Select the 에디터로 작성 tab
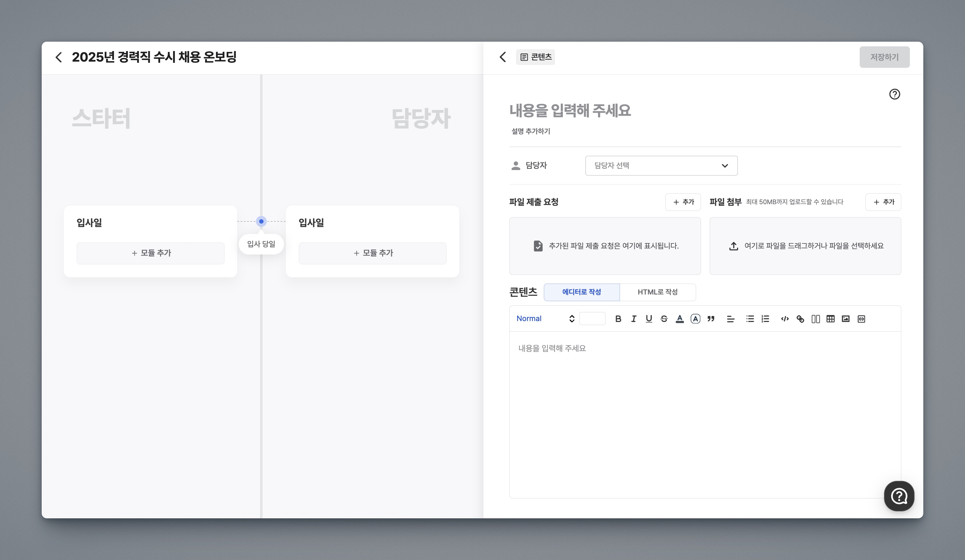The height and width of the screenshot is (560, 965). [x=581, y=292]
